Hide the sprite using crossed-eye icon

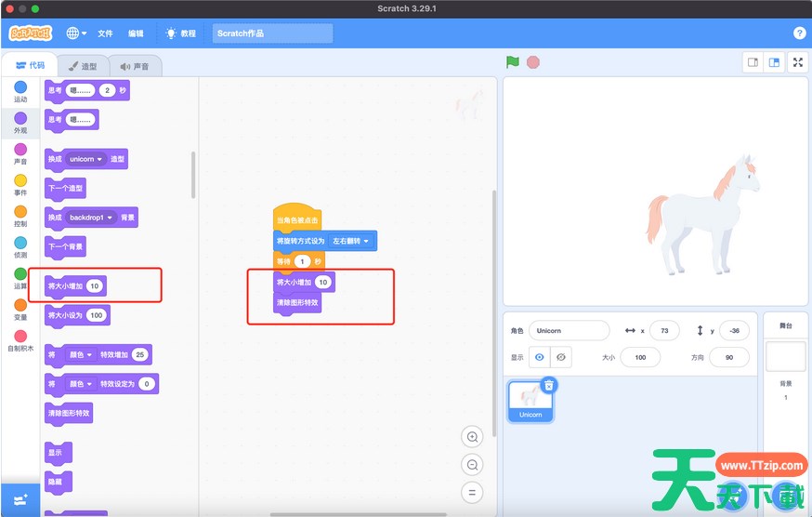pos(560,357)
